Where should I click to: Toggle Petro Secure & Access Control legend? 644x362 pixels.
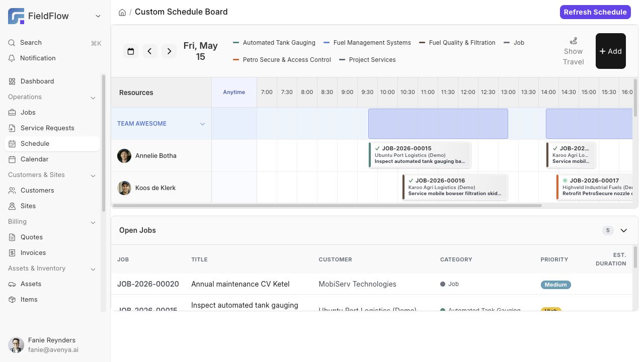pos(282,60)
